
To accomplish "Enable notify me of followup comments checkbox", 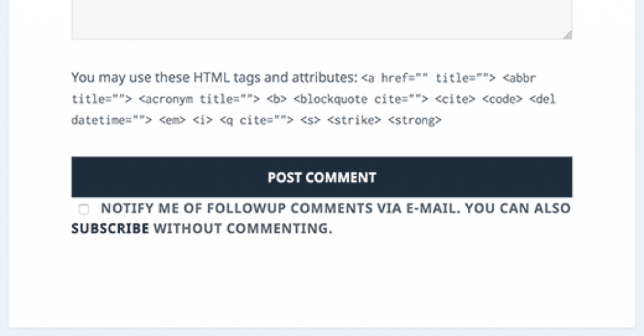I will pos(84,209).
